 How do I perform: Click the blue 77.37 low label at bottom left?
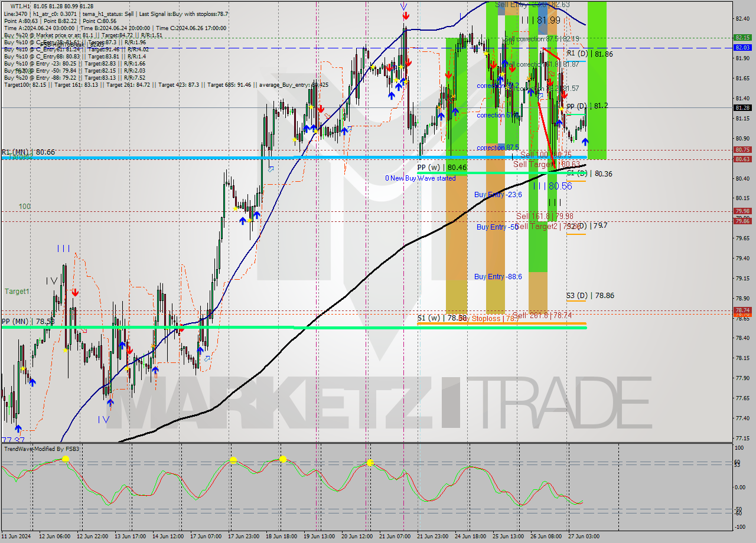point(13,440)
